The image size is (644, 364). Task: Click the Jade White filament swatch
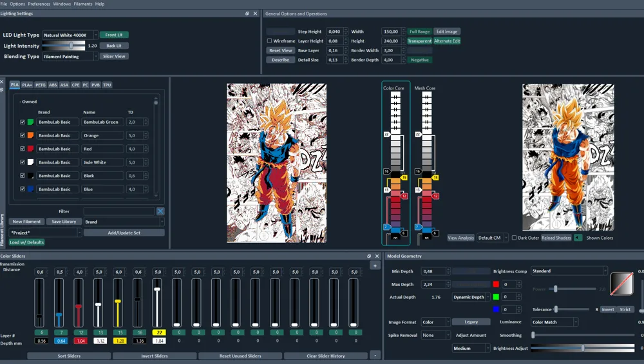(x=30, y=162)
